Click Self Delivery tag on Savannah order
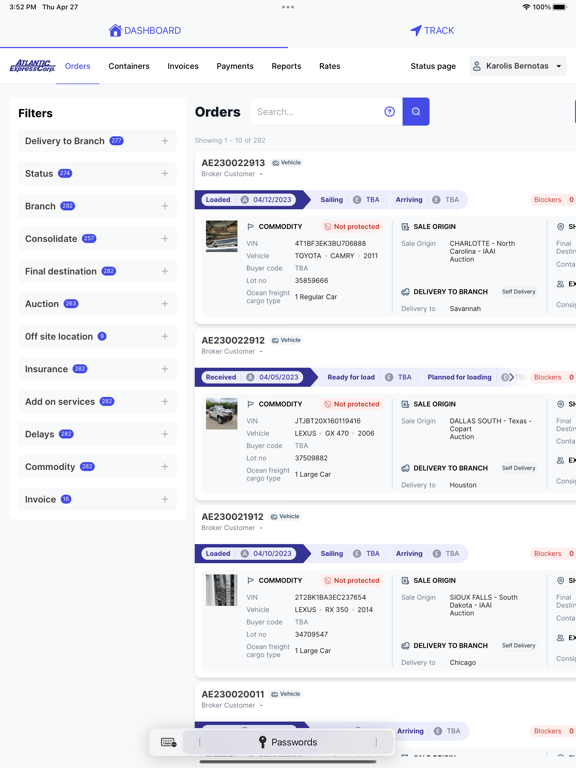Viewport: 576px width, 768px height. coord(519,292)
